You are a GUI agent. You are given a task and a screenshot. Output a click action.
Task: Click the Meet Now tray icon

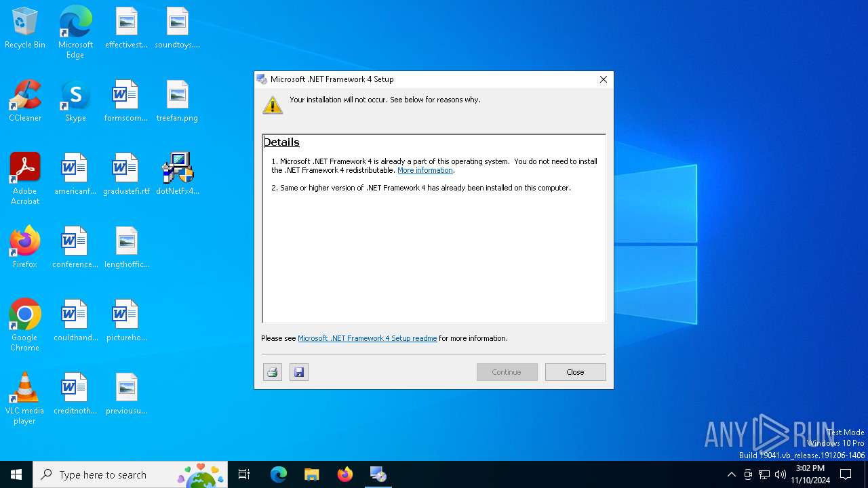(x=748, y=474)
